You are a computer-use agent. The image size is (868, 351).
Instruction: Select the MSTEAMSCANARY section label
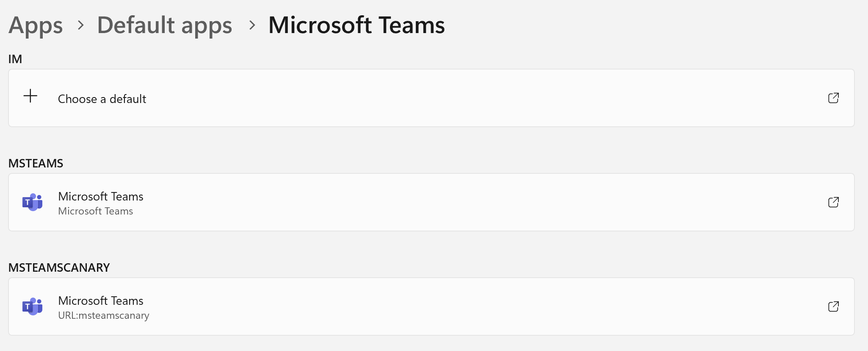pyautogui.click(x=59, y=267)
